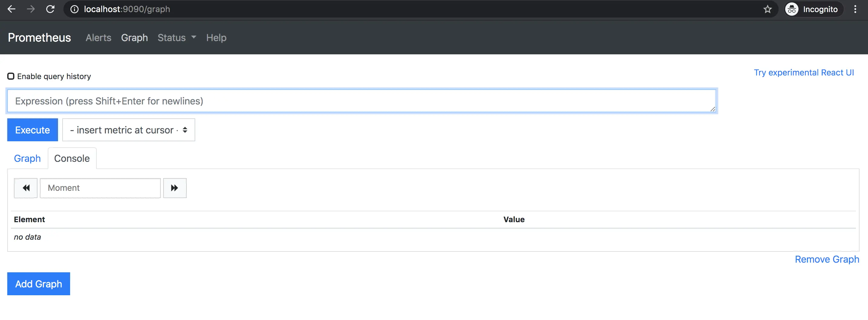
Task: Enable query history checkbox
Action: (x=11, y=76)
